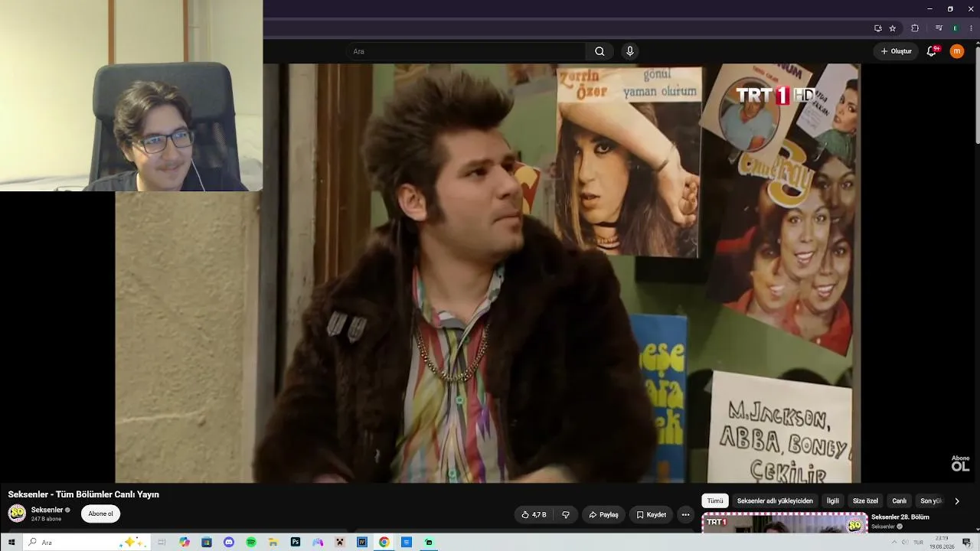Click the video title 'Seksenler - Tüm Bölümler Canlı Yayın'

pyautogui.click(x=83, y=494)
